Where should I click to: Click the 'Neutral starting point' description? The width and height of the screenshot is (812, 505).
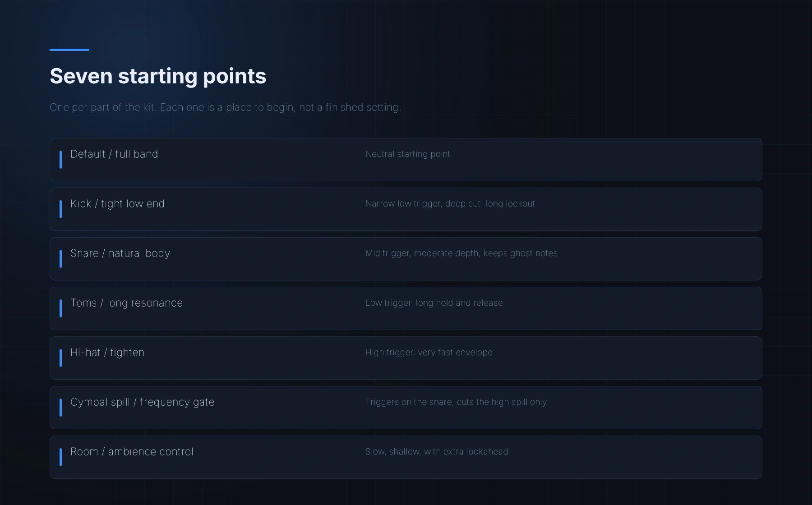coord(408,154)
